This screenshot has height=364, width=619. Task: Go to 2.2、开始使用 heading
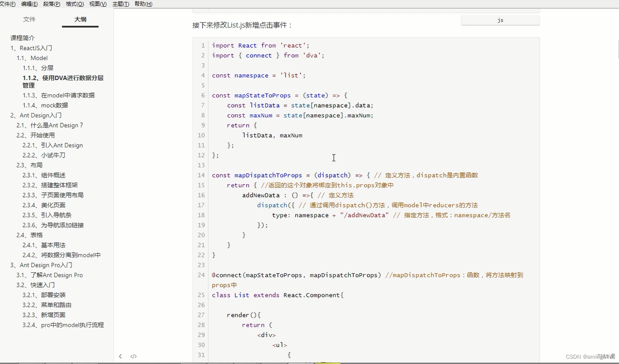pyautogui.click(x=36, y=135)
